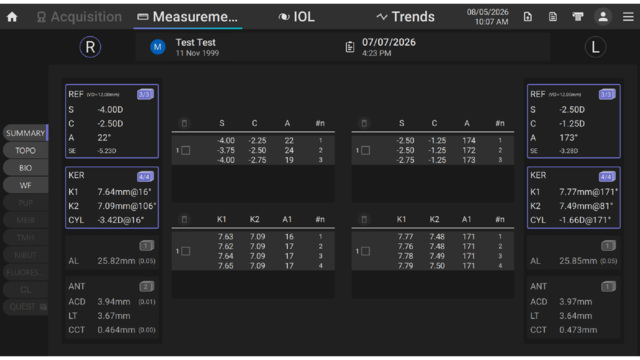
Task: Open the NIBUT sidebar tab
Action: coord(25,255)
